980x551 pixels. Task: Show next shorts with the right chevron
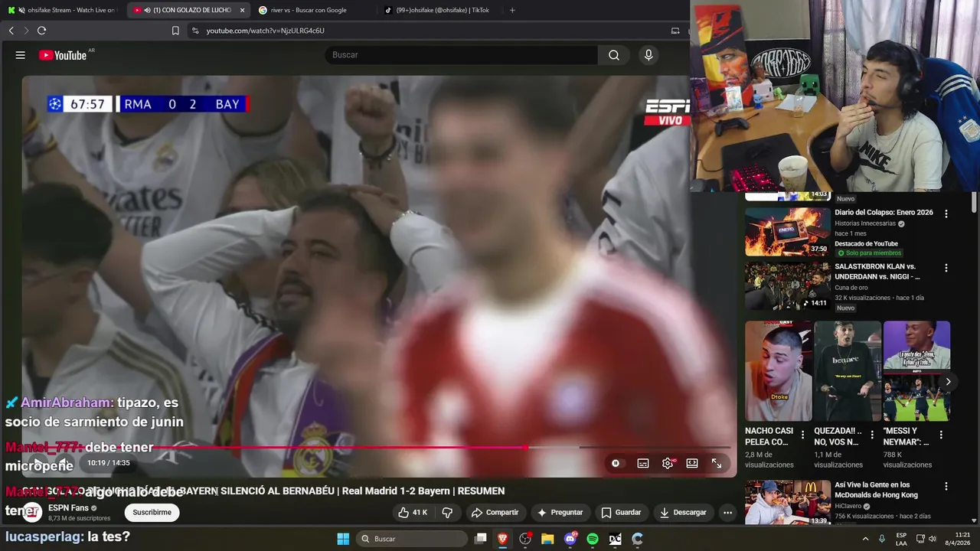click(948, 381)
